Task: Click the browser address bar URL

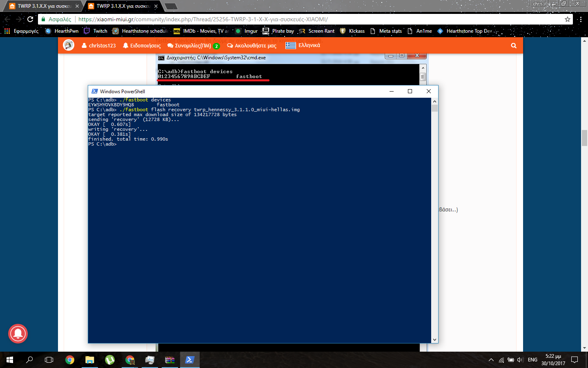Action: click(203, 19)
